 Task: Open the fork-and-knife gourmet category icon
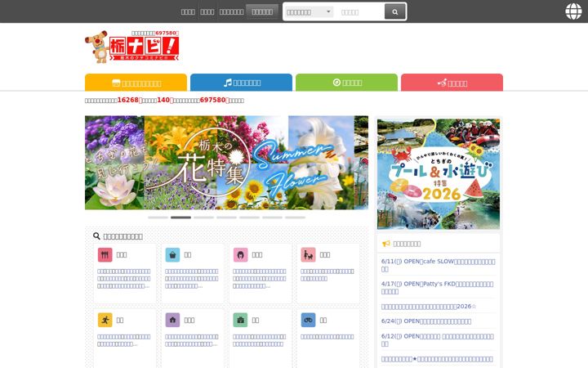click(105, 255)
